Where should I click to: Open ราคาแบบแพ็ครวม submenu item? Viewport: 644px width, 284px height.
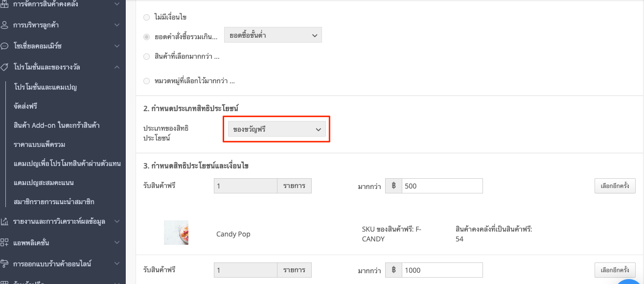pos(40,144)
